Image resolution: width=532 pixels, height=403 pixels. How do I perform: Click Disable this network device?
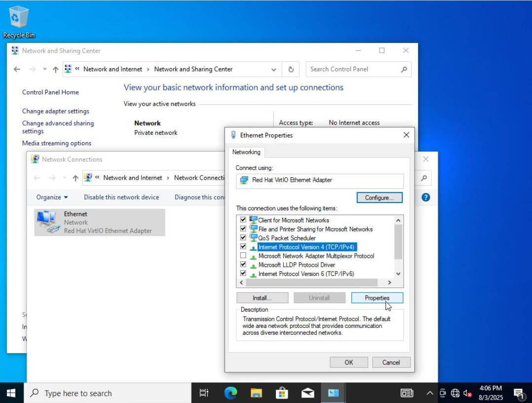pos(121,197)
